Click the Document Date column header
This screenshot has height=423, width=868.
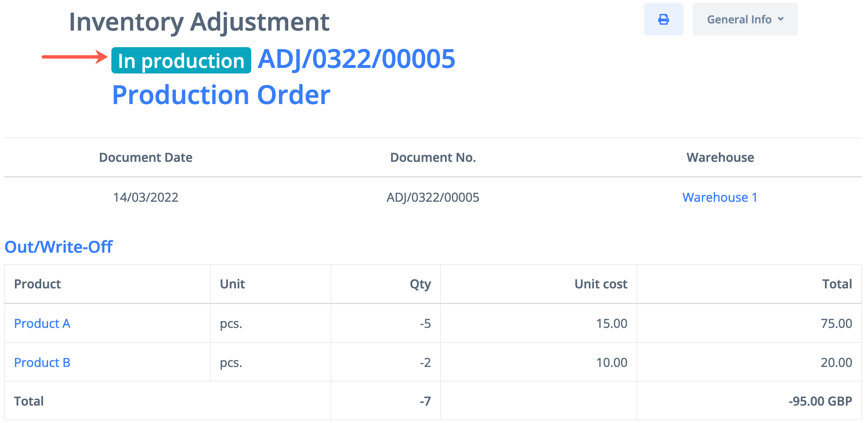[x=146, y=158]
